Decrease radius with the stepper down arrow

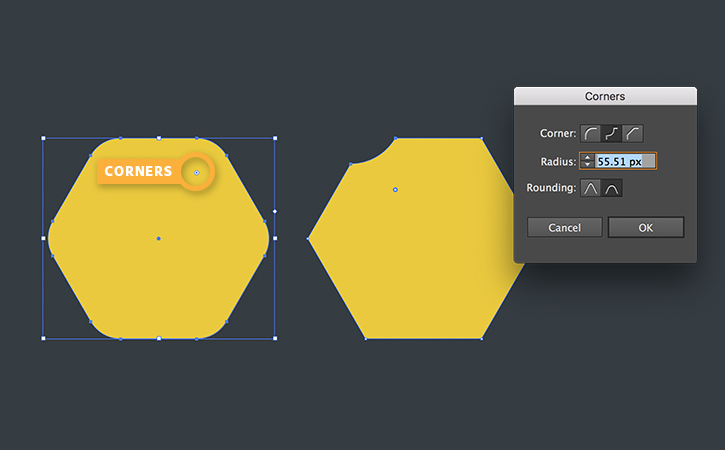(x=587, y=165)
